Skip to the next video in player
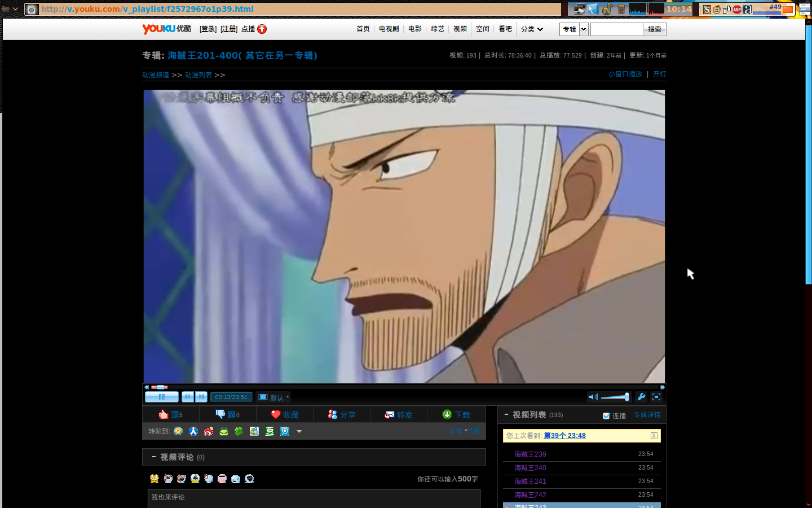This screenshot has width=812, height=508. pos(201,397)
